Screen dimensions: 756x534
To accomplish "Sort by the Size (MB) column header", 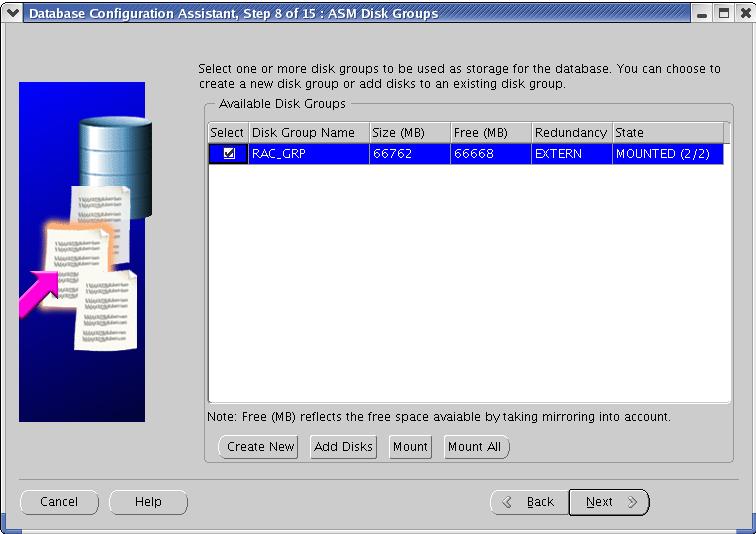I will coord(409,133).
